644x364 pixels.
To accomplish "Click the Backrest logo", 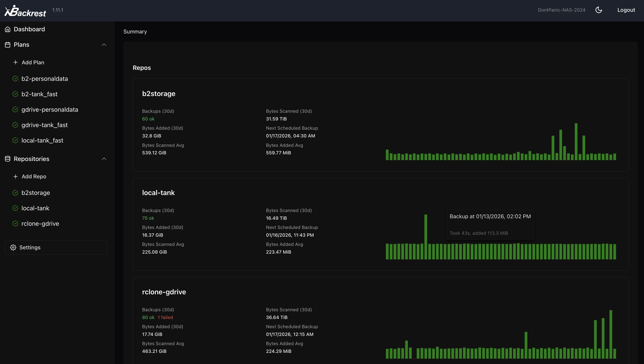I will point(25,11).
